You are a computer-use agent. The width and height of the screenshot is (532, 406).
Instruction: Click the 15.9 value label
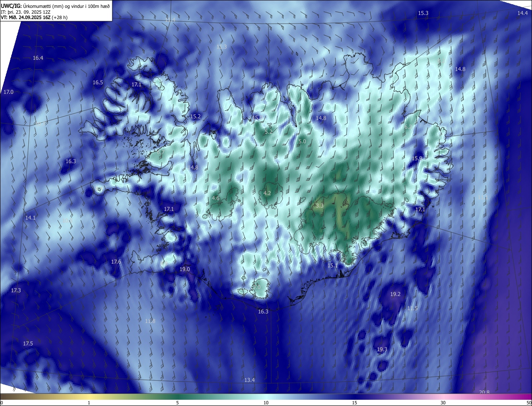pyautogui.click(x=417, y=159)
